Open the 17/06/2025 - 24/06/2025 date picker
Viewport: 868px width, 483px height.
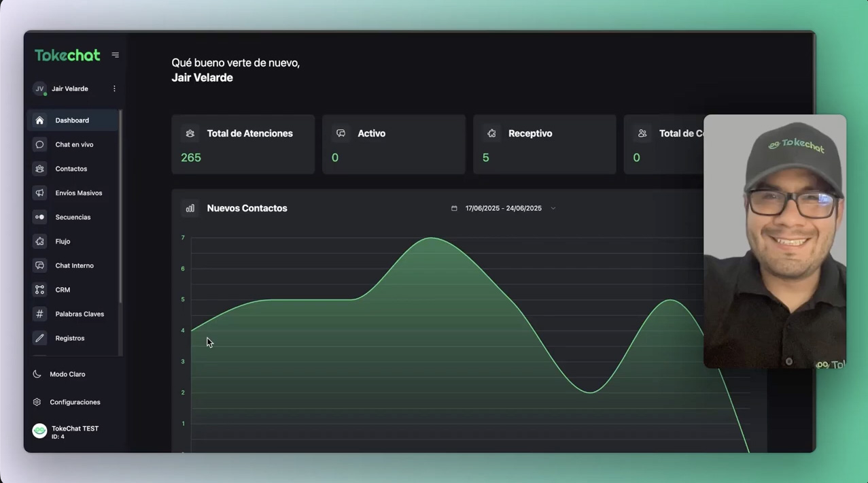[x=503, y=208]
